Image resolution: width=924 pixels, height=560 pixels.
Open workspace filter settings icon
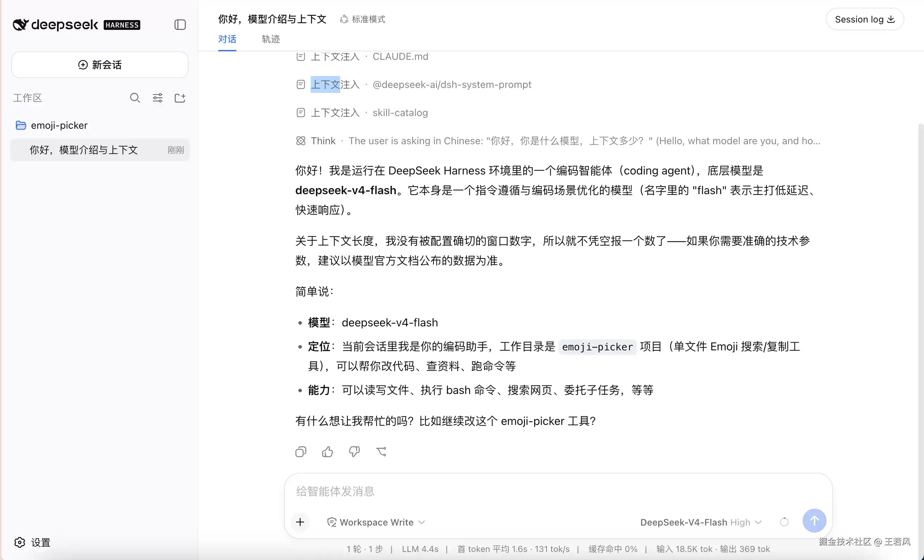point(158,98)
